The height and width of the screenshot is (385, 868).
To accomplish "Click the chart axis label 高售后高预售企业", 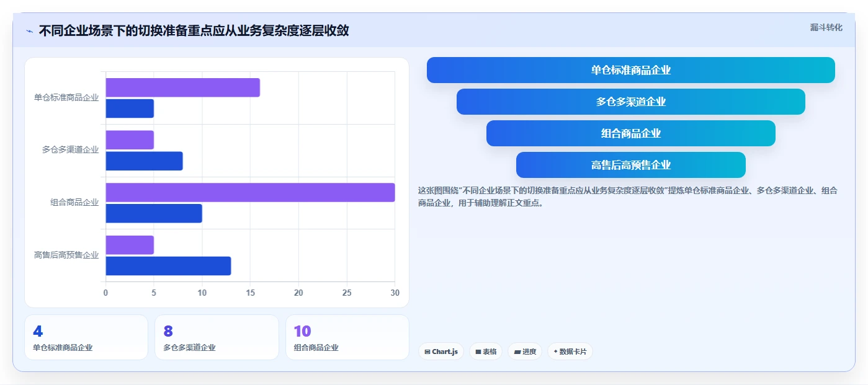I will 66,255.
